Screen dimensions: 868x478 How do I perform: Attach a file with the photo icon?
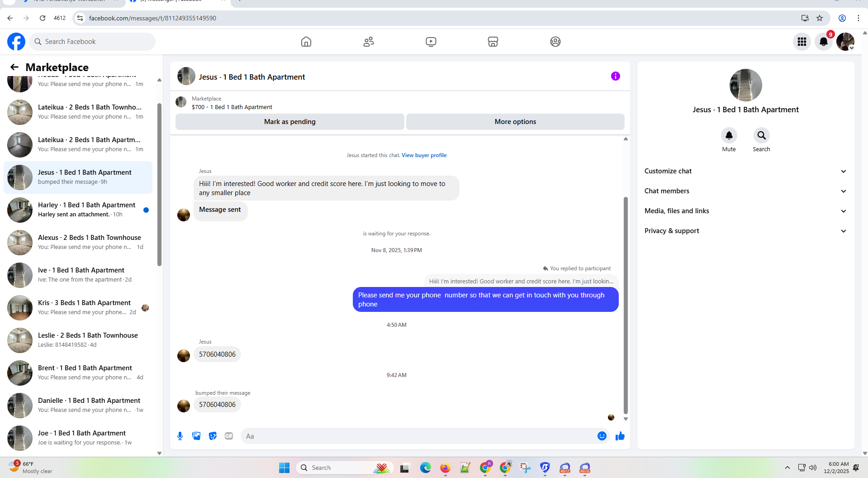click(x=196, y=436)
